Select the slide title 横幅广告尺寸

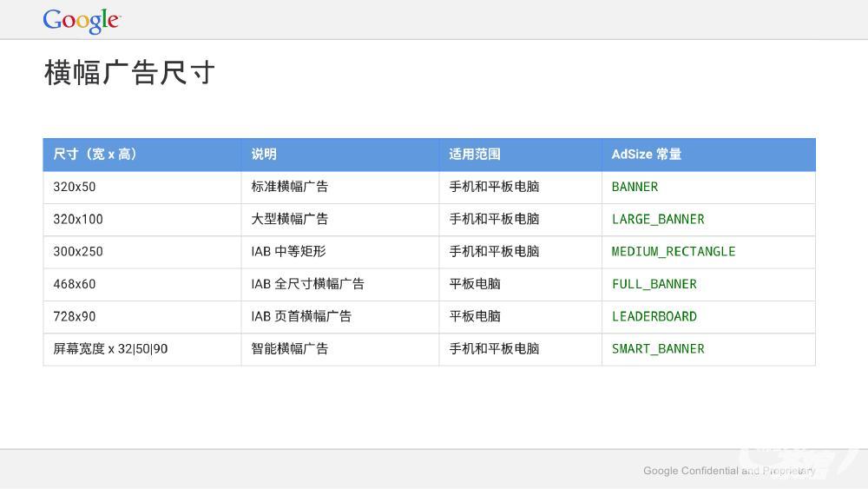point(129,73)
